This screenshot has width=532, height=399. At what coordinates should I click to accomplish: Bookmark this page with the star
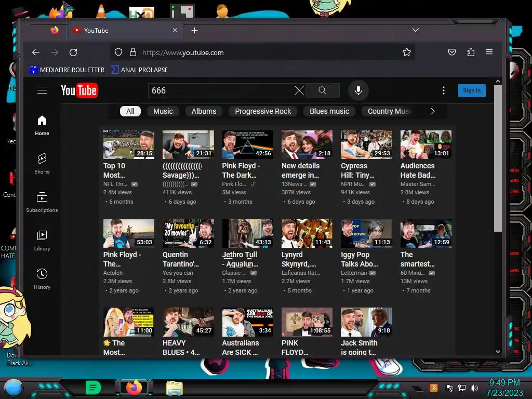(406, 52)
